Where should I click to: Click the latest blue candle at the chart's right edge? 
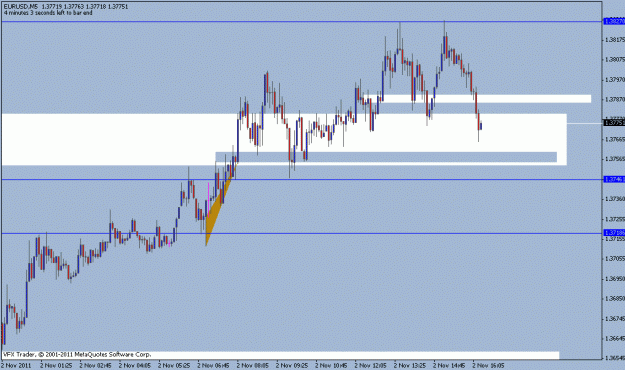(481, 125)
